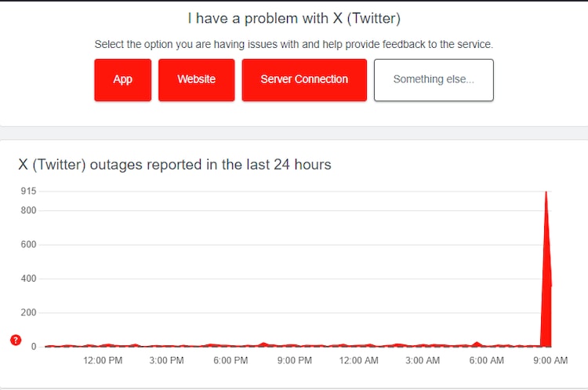Select the 6:00 AM time label
This screenshot has height=390, width=588.
pyautogui.click(x=486, y=360)
